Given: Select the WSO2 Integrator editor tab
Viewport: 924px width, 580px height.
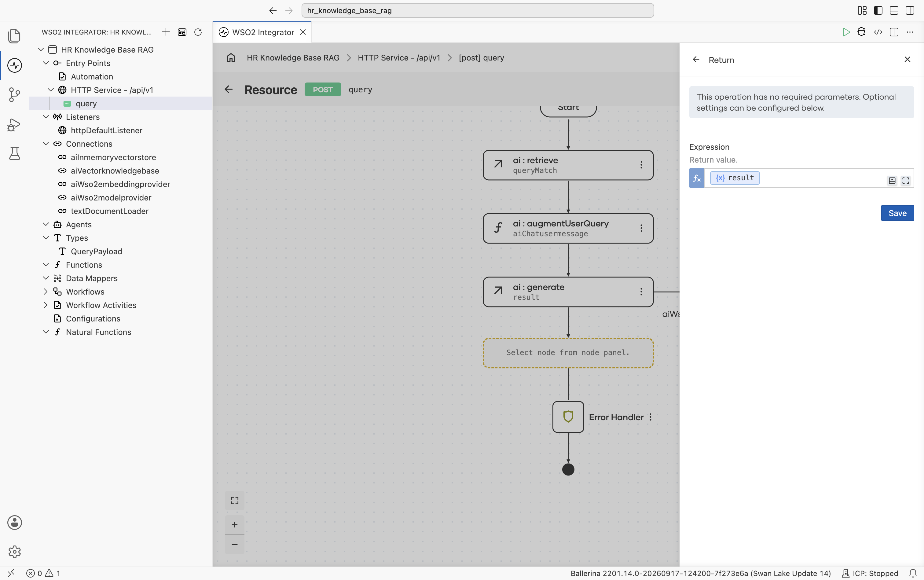Looking at the screenshot, I should [262, 32].
